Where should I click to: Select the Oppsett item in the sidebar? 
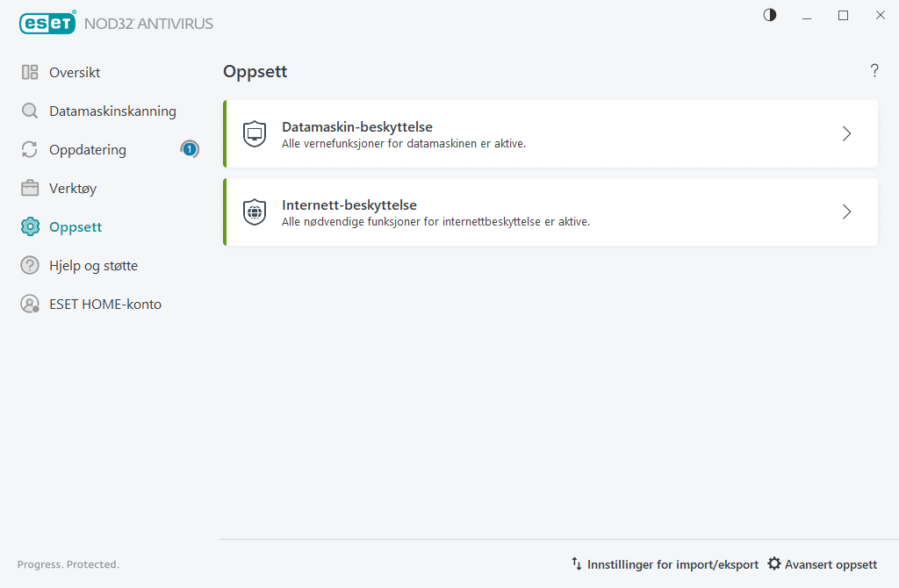(x=76, y=227)
